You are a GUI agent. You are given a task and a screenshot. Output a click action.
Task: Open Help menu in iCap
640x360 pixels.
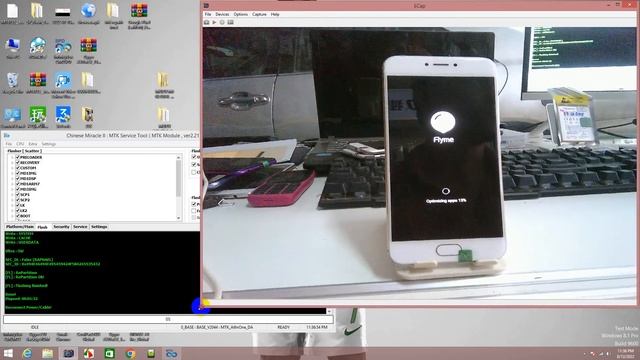(x=275, y=14)
